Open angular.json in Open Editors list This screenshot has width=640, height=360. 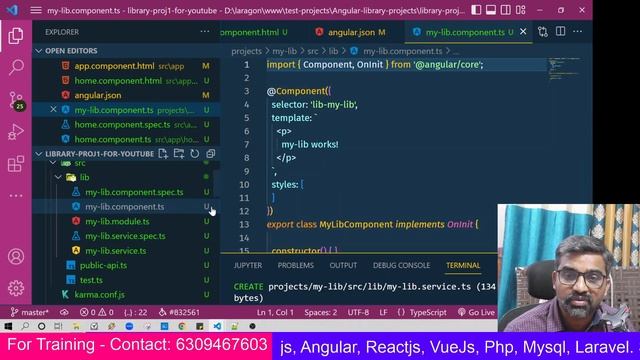[x=126, y=96]
